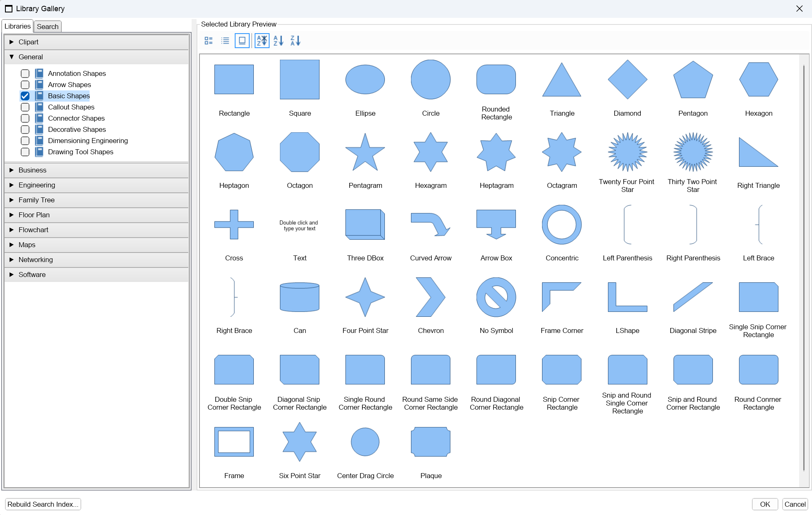Sort shapes Z to A descending
Viewport: 812px width, 515px height.
[x=295, y=41]
